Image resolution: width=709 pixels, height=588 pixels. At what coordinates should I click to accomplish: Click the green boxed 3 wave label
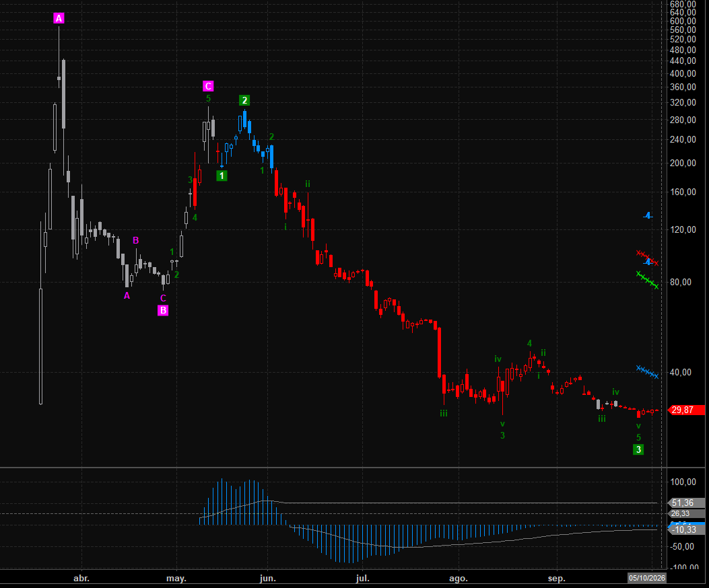(638, 449)
